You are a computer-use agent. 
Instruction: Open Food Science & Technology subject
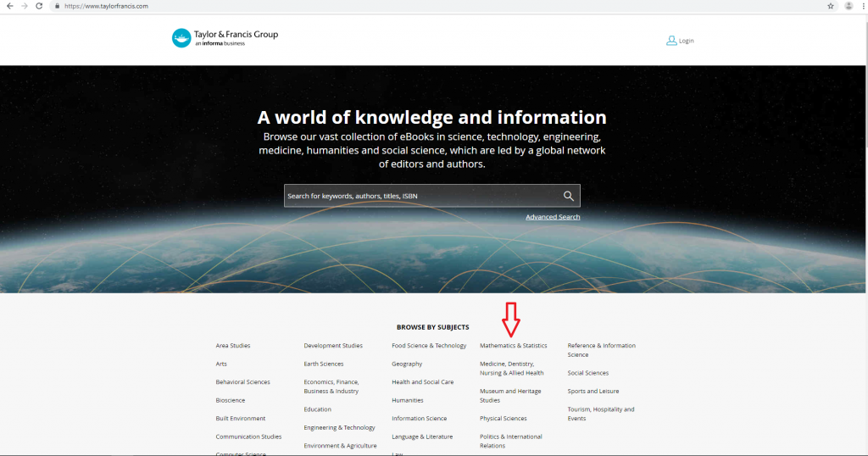429,346
